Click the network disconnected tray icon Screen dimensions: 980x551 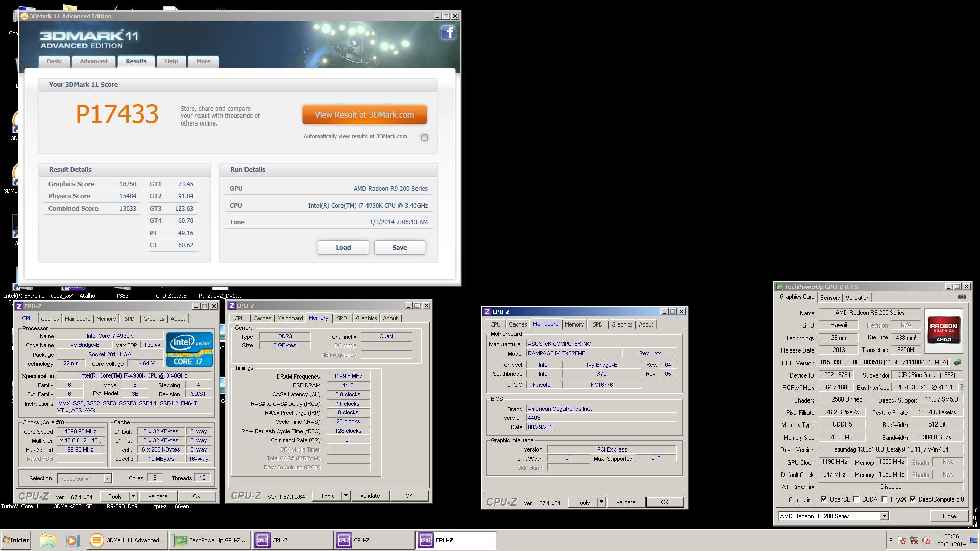click(x=914, y=540)
